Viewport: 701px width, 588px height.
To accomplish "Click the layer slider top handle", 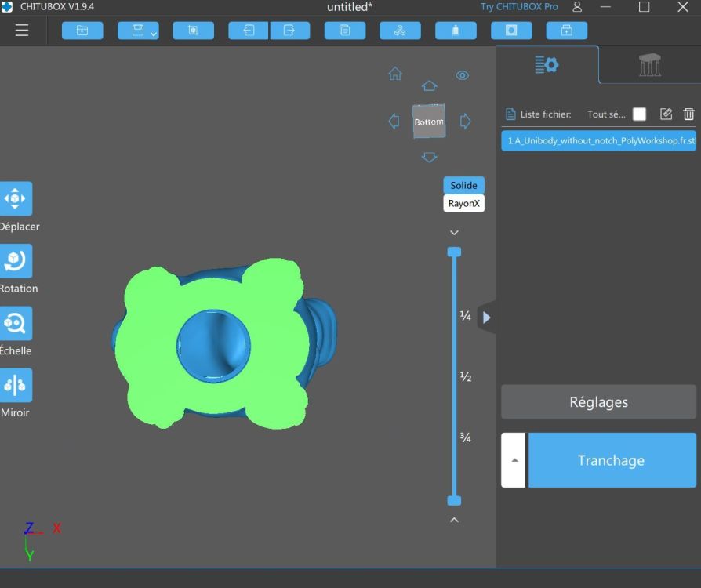I will click(x=454, y=252).
